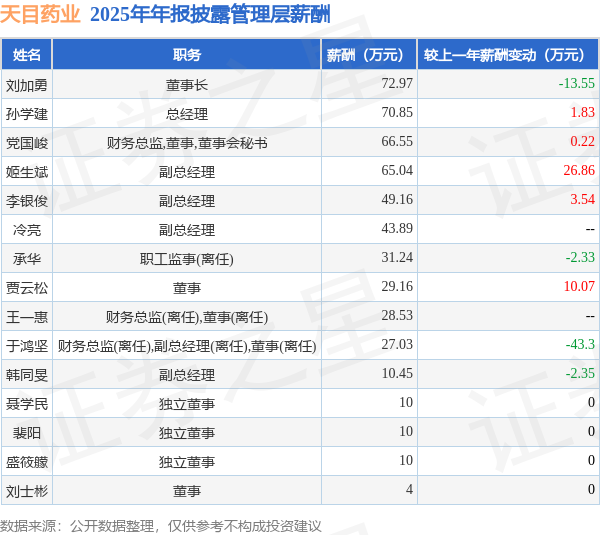Click the 董事长 position cell

(187, 84)
